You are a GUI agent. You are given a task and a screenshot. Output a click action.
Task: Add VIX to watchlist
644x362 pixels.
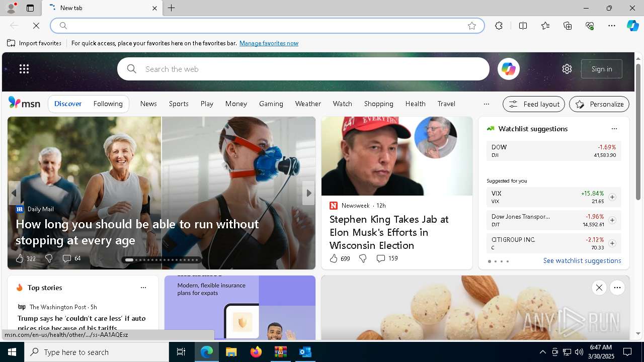coord(612,197)
